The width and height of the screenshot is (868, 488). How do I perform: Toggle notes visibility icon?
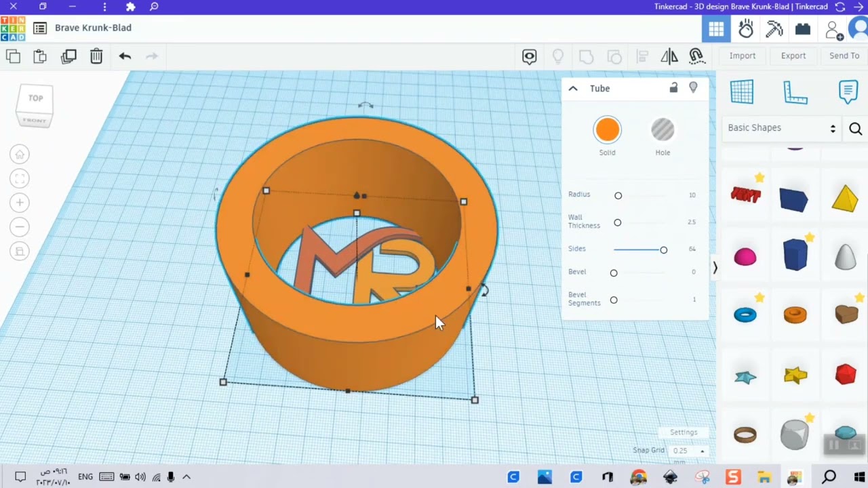(530, 56)
